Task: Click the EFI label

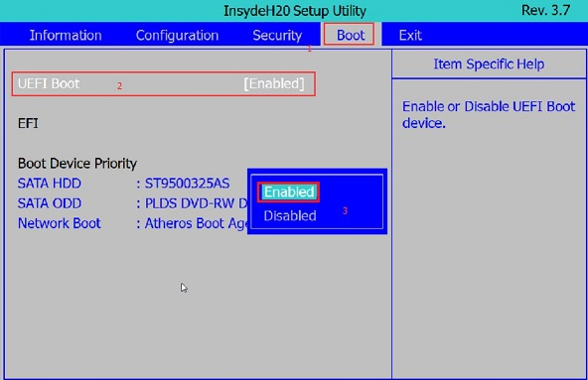Action: coord(28,123)
